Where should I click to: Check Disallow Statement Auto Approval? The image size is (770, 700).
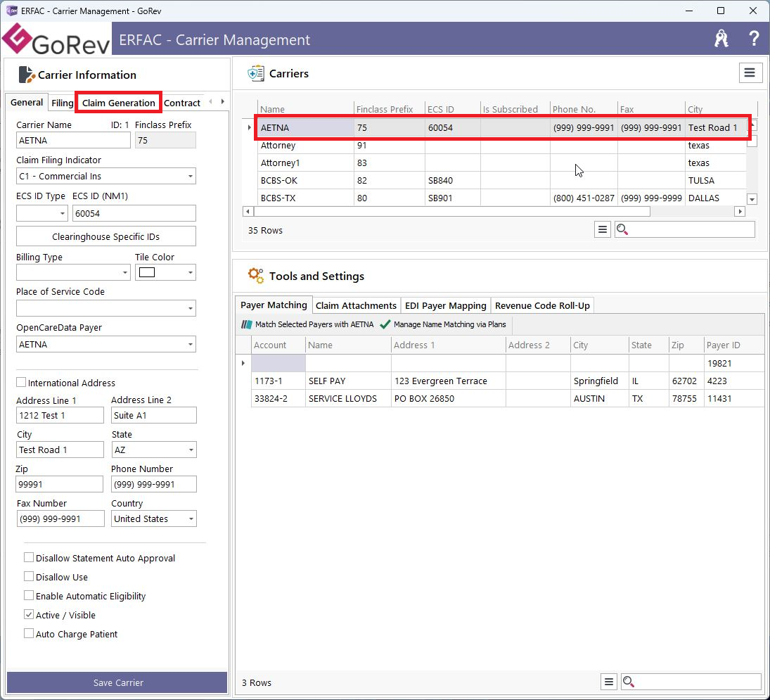pos(29,557)
